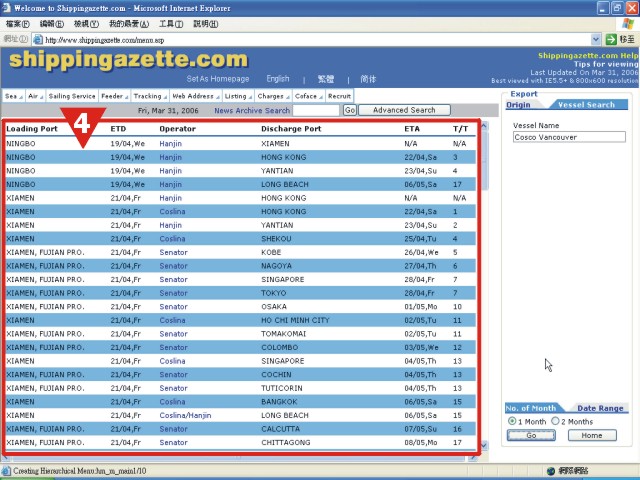Click the Internet Explorer title bar icon

pos(6,8)
